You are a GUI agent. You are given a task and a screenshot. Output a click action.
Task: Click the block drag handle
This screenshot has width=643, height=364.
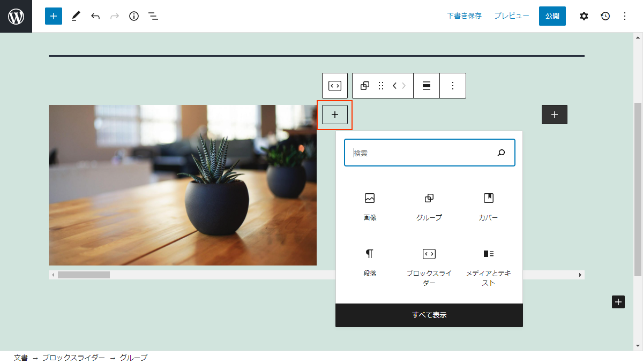[381, 86]
